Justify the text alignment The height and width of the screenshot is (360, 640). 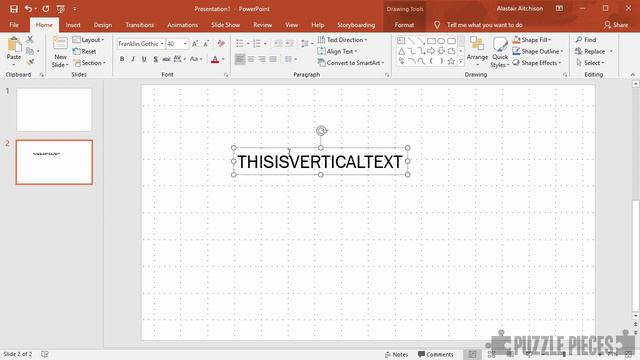(x=273, y=59)
